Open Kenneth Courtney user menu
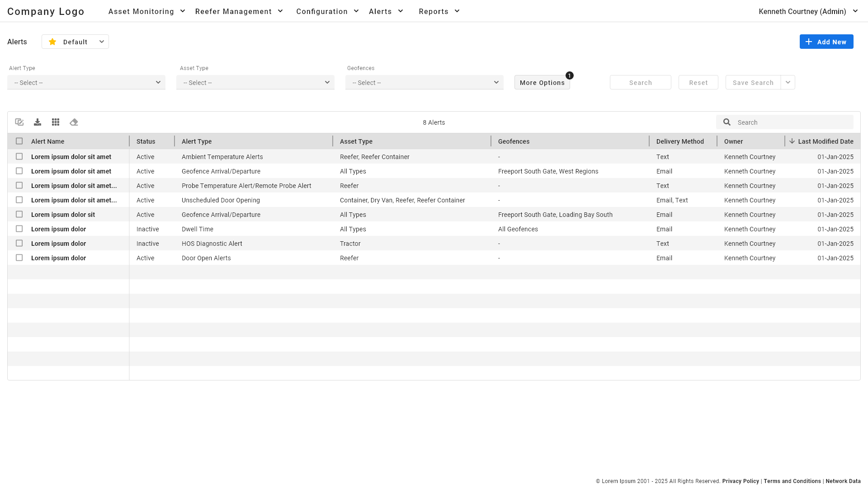The width and height of the screenshot is (868, 488). (808, 11)
